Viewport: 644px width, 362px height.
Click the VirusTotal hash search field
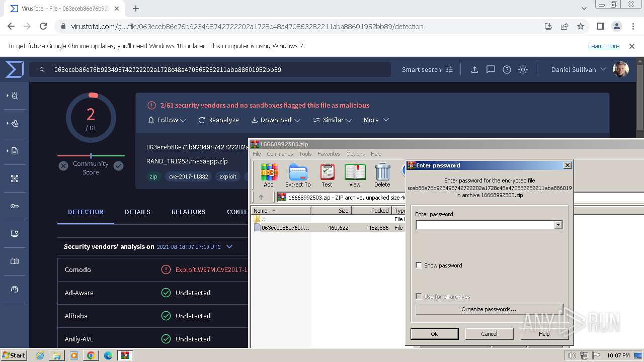click(x=210, y=69)
